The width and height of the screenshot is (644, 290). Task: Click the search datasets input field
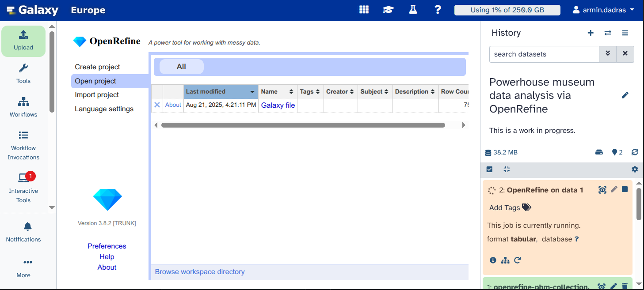pos(544,54)
